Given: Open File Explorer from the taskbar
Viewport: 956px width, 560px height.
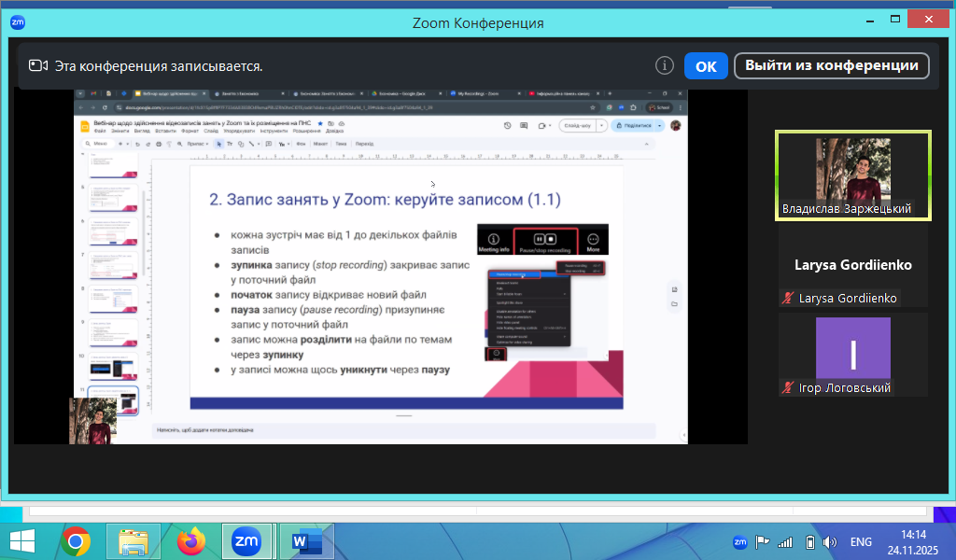Looking at the screenshot, I should pyautogui.click(x=133, y=540).
